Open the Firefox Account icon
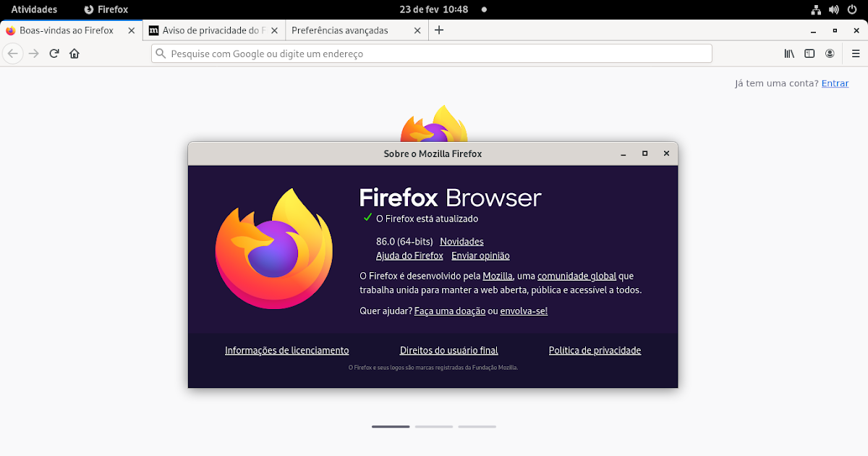This screenshot has height=456, width=868. pyautogui.click(x=830, y=53)
